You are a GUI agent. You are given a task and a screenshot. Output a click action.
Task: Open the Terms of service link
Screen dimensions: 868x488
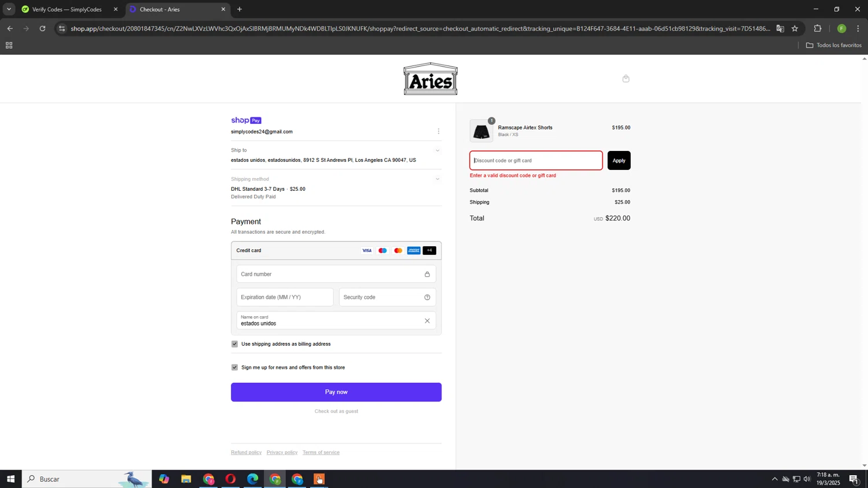click(321, 452)
